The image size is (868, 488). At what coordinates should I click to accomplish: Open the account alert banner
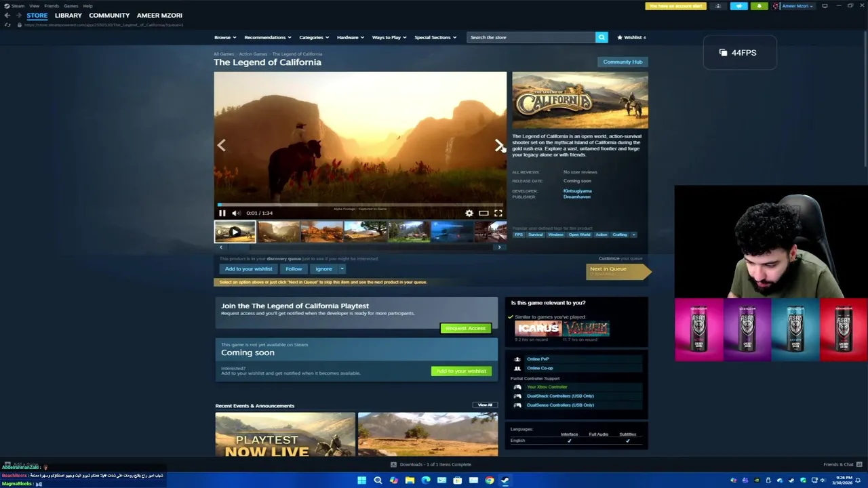pyautogui.click(x=675, y=6)
